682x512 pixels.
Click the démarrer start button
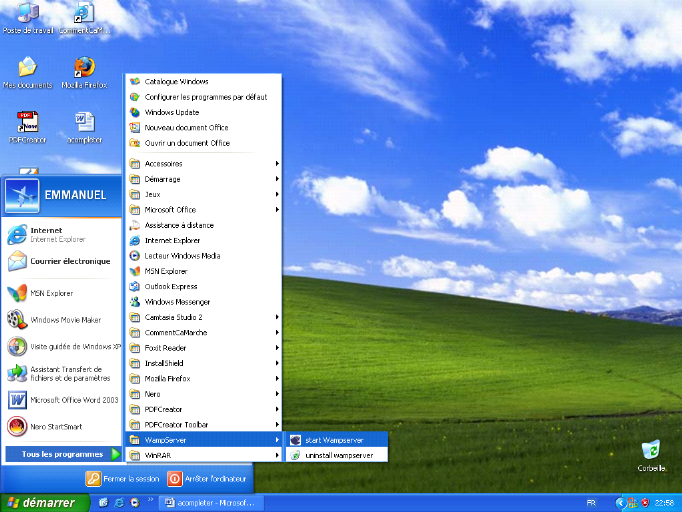pyautogui.click(x=42, y=502)
